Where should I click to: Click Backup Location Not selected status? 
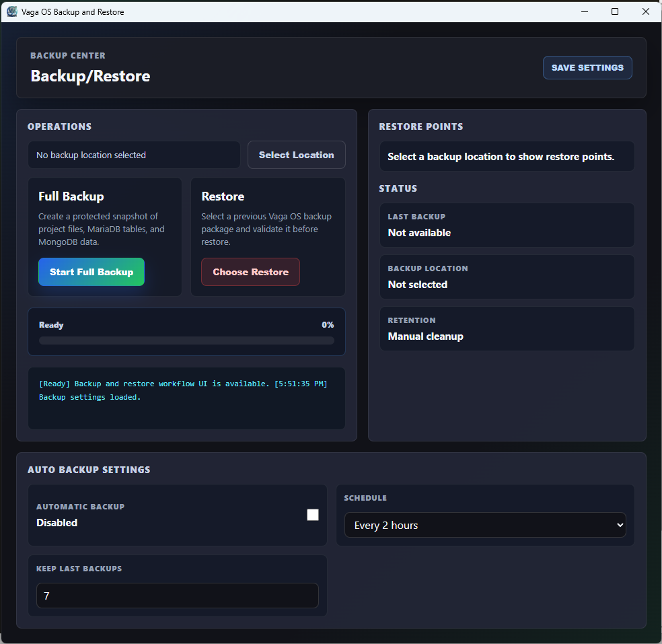[x=507, y=277]
